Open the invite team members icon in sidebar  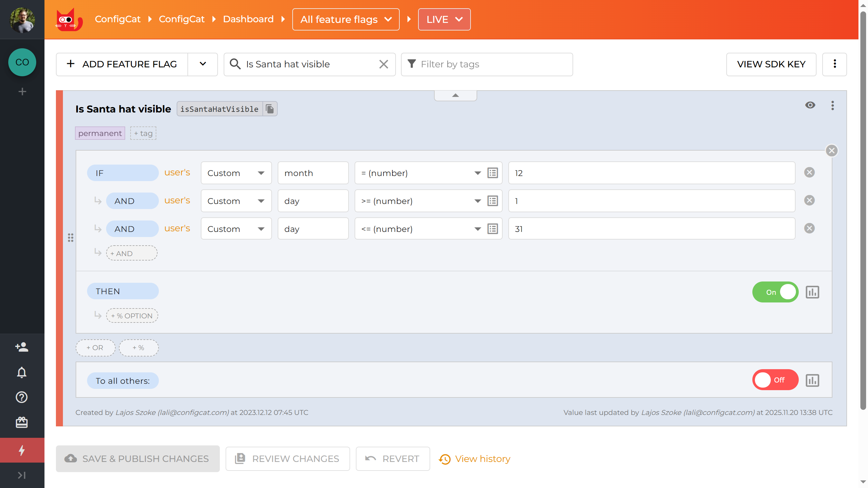[22, 347]
